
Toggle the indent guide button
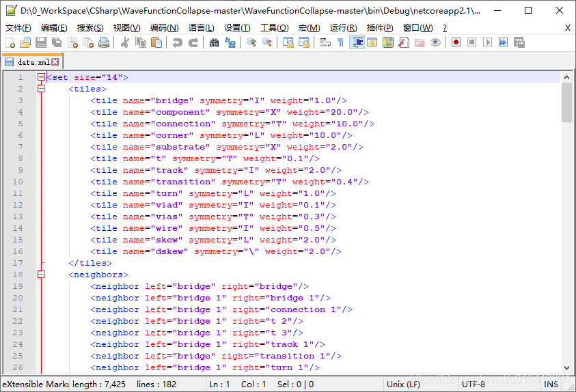[357, 42]
